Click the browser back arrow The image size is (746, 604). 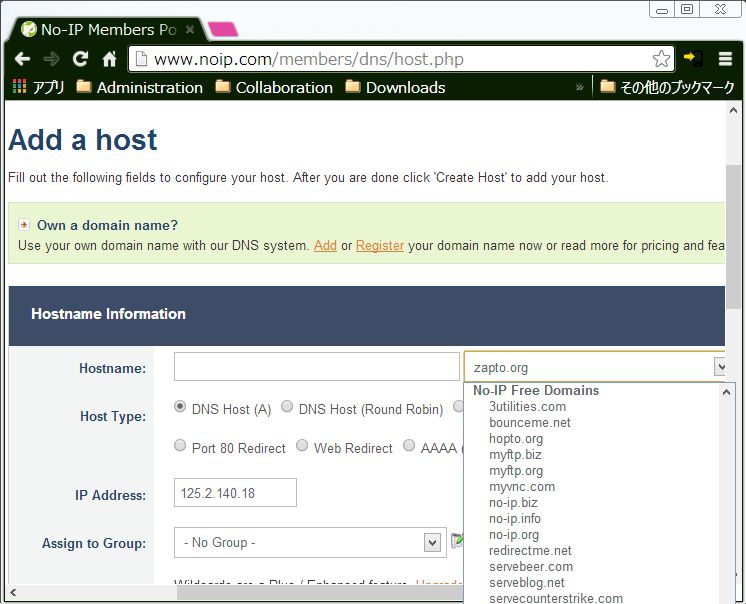point(22,59)
